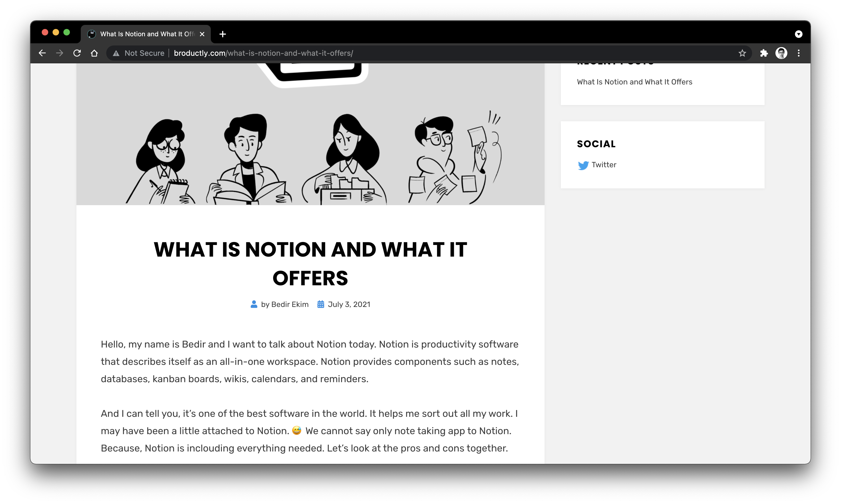Go back to the previous page
The image size is (841, 504).
click(x=42, y=53)
